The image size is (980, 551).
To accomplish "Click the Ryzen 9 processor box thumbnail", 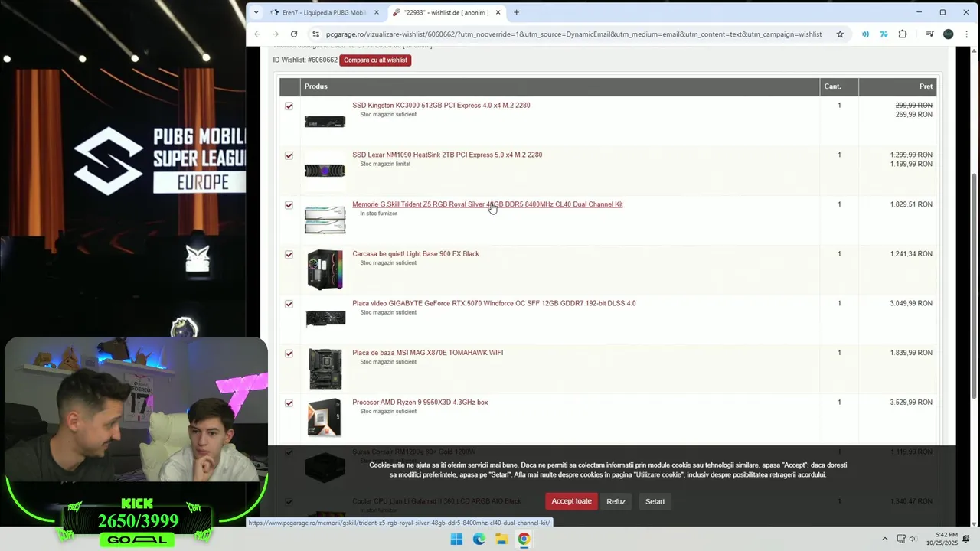I will click(325, 418).
